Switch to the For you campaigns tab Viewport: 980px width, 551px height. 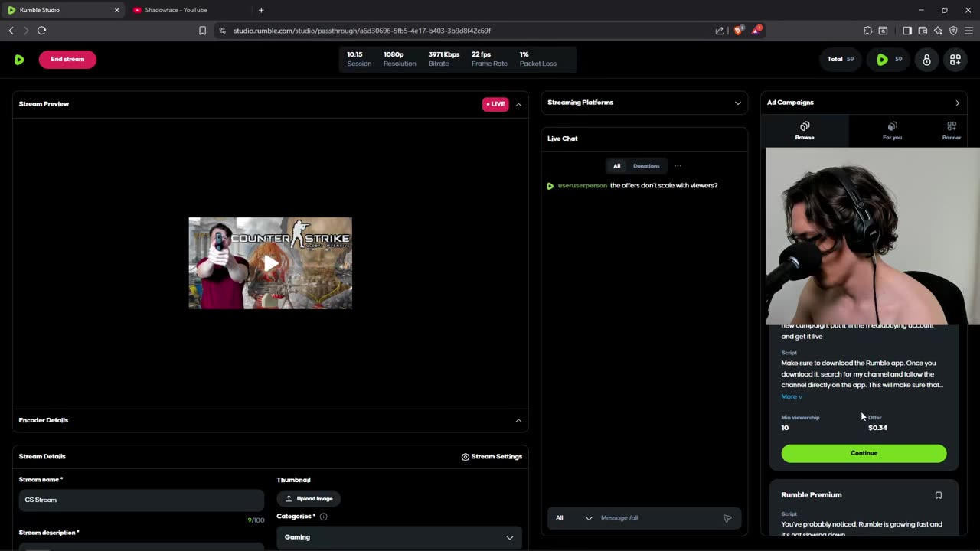pyautogui.click(x=892, y=130)
